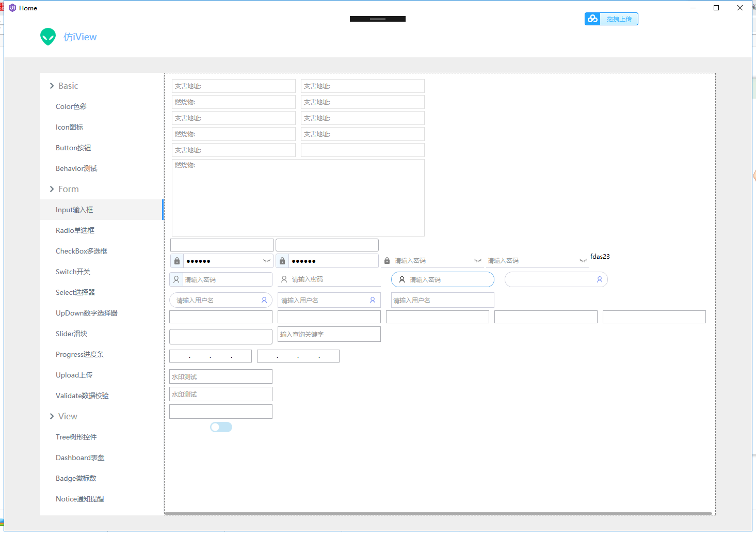Screen dimensions: 756x535
Task: Click blue user icon in rounded 请输入用户名 field
Action: click(264, 300)
